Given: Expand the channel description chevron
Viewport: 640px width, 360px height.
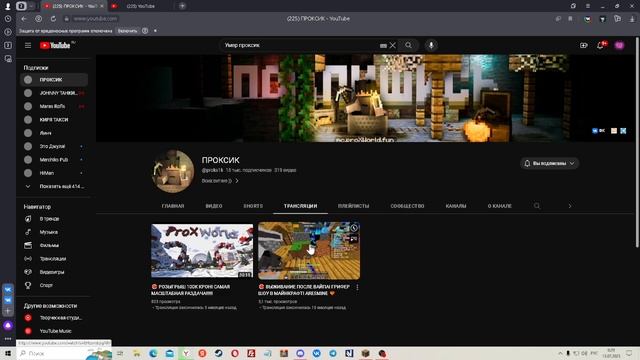Looking at the screenshot, I should click(237, 181).
